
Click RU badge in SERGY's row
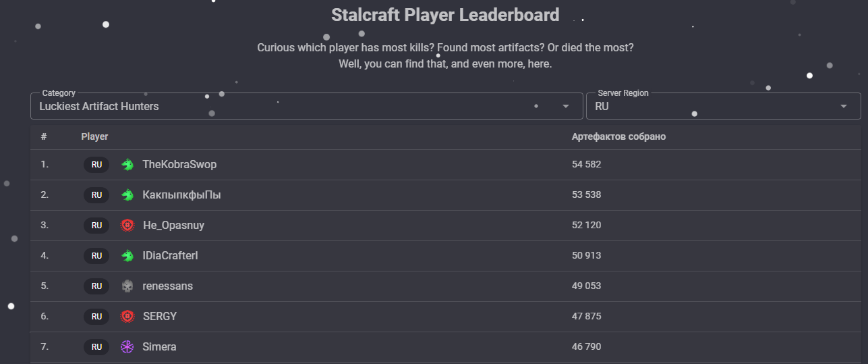(96, 317)
